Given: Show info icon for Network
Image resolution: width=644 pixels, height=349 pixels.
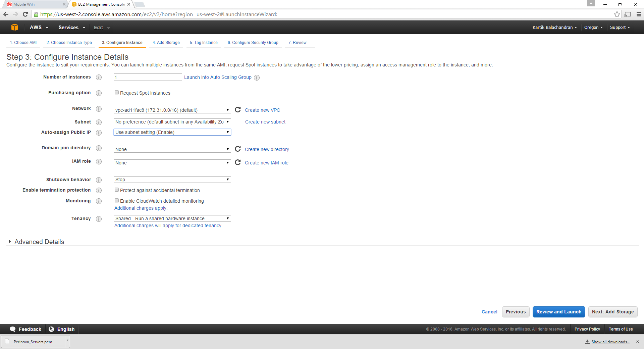Looking at the screenshot, I should point(99,109).
